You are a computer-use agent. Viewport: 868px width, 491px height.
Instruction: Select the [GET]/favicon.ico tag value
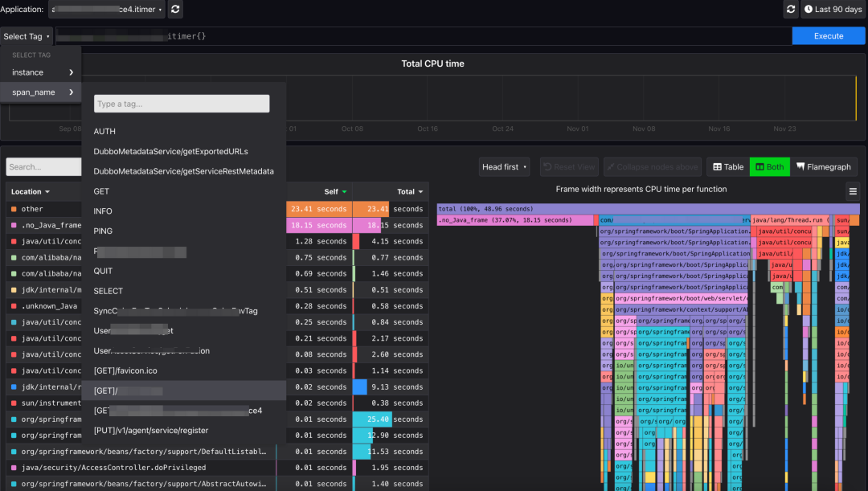[184, 371]
